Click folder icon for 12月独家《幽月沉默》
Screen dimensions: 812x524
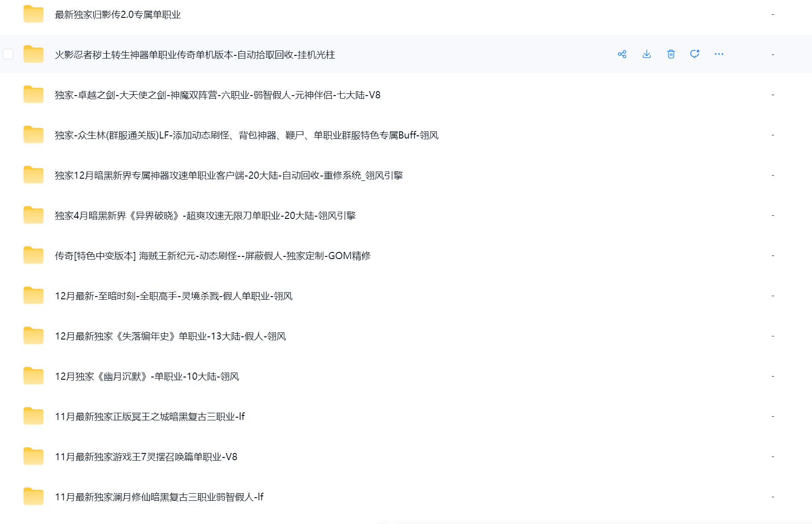click(x=33, y=376)
